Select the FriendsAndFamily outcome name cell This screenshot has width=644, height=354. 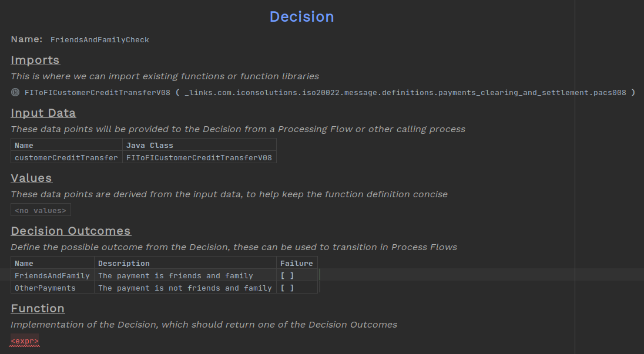tap(52, 275)
